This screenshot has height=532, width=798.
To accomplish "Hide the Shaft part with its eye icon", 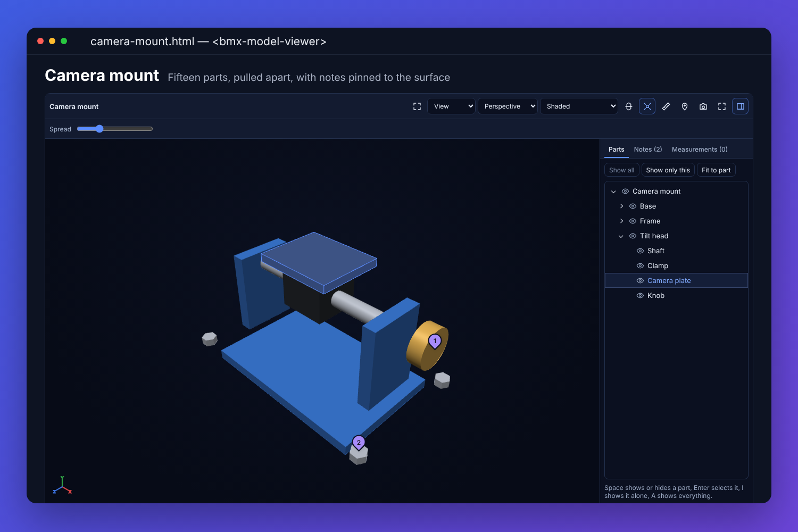I will (640, 251).
